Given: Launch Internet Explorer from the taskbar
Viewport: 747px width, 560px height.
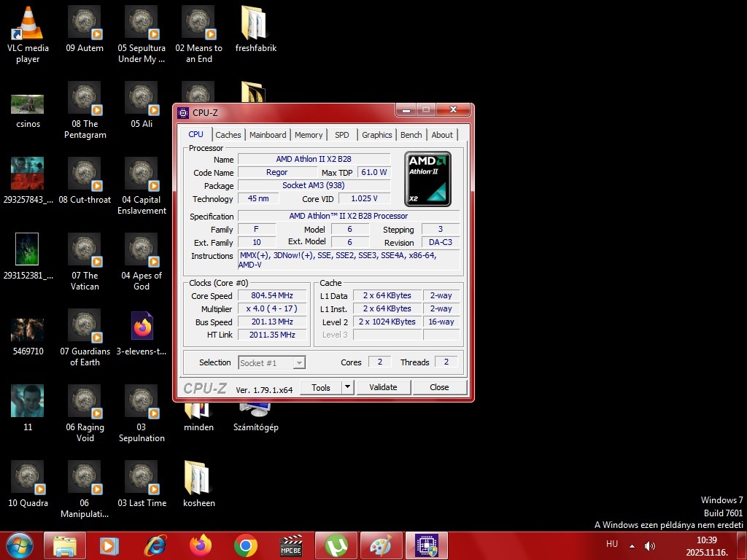Looking at the screenshot, I should (155, 545).
